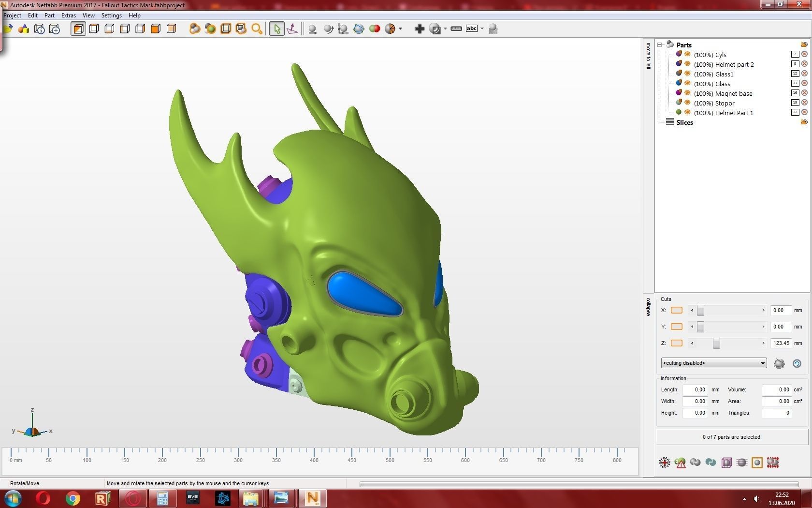This screenshot has width=812, height=508.
Task: Open the Settings menu
Action: click(x=111, y=15)
